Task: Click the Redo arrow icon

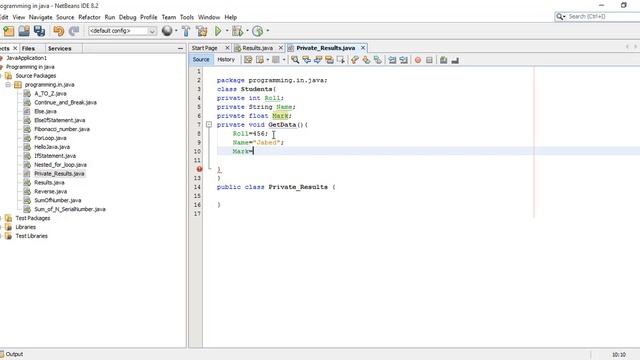Action: 74,31
